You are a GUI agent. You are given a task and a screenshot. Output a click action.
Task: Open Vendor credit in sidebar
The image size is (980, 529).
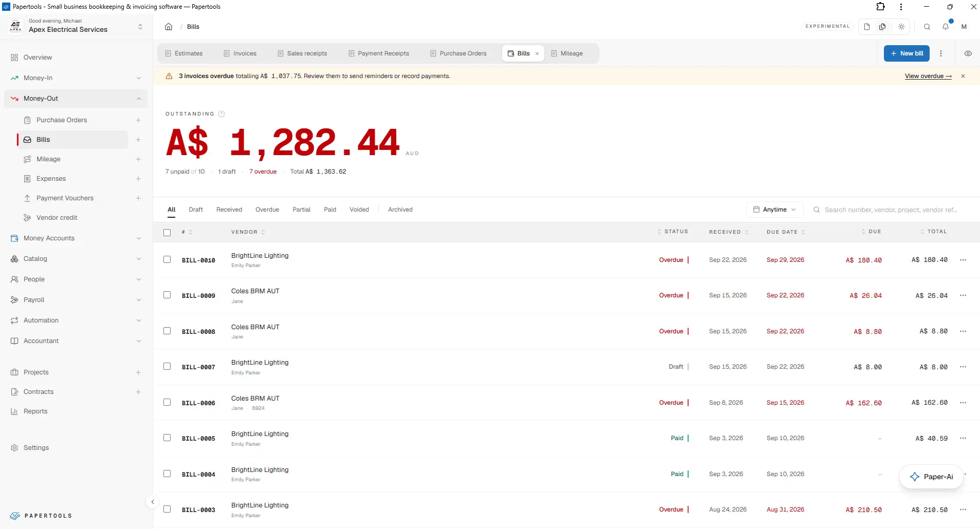[x=57, y=218]
